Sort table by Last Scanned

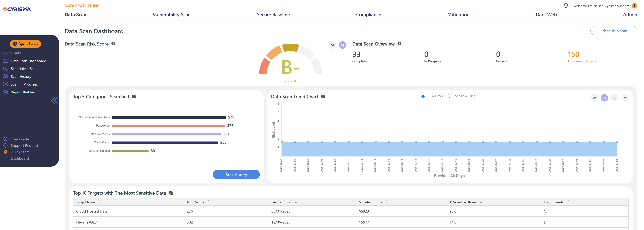(x=296, y=202)
